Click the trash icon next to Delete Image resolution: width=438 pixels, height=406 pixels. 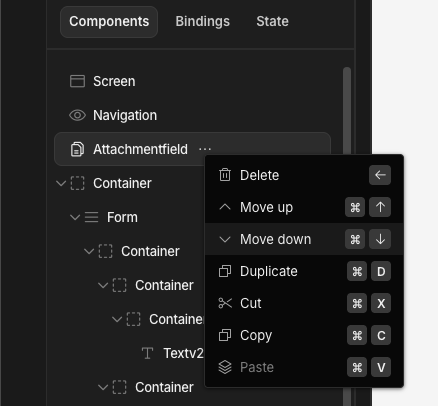[x=225, y=175]
